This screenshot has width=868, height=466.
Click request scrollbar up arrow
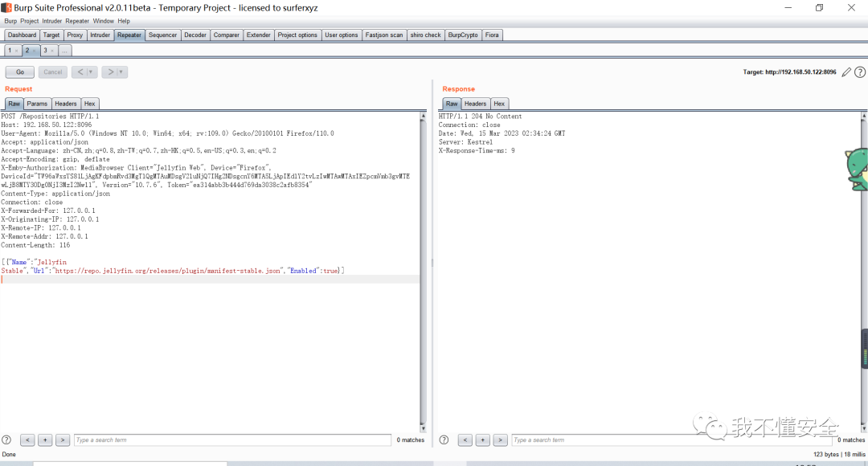coord(423,116)
